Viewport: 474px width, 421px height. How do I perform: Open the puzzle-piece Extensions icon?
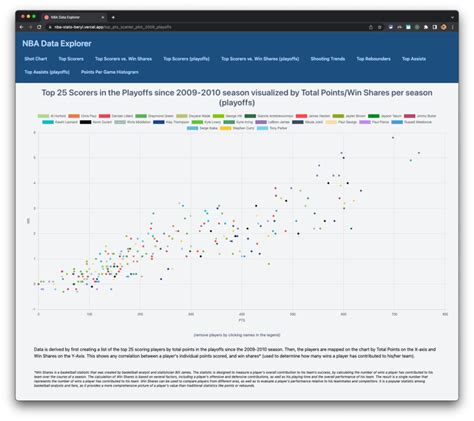(426, 27)
